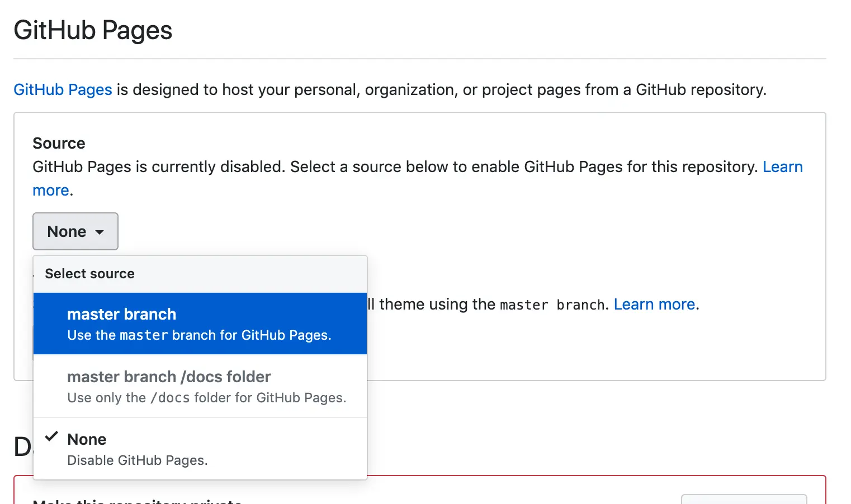Click the 'more' link below the Source heading
This screenshot has width=851, height=504.
tap(51, 190)
